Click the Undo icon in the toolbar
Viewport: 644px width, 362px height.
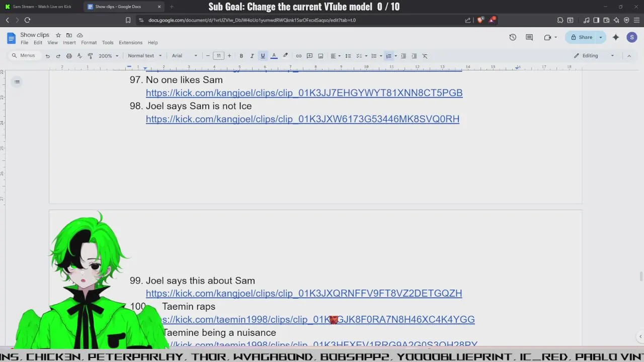point(48,56)
